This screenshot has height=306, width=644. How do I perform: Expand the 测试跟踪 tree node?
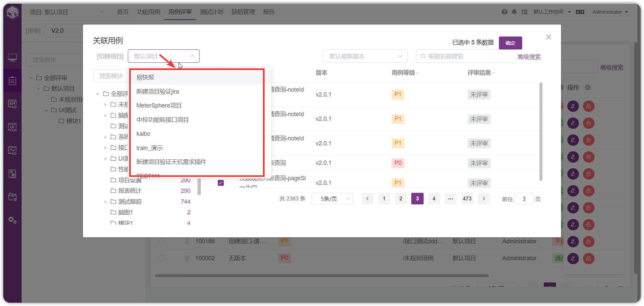[106, 202]
